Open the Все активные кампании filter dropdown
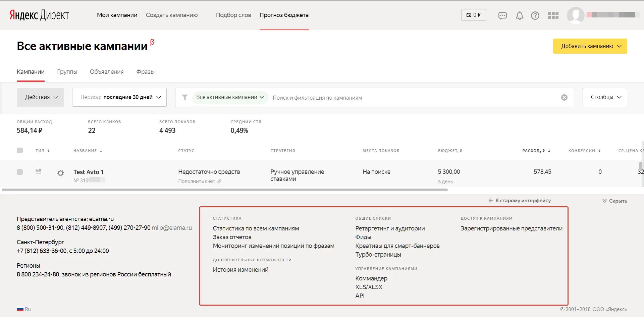Viewport: 644px width, 317px height. [x=230, y=97]
